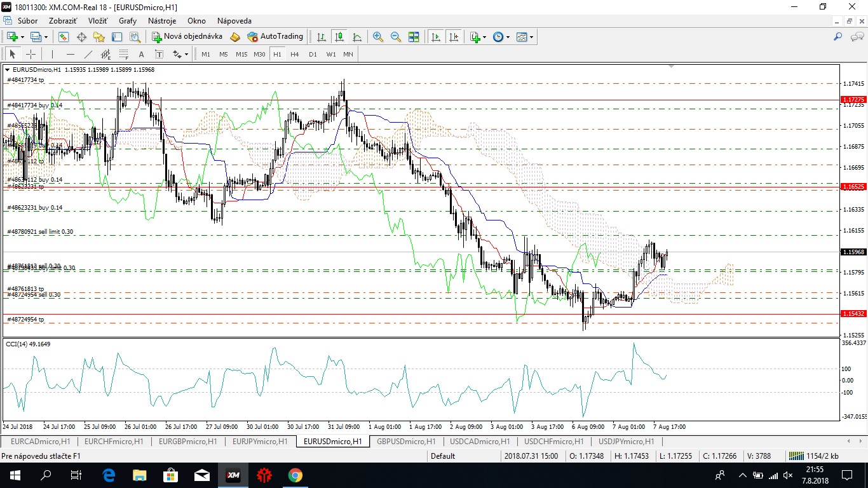Open the Strategy Tester icon
This screenshot has width=868, height=488.
pos(134,37)
